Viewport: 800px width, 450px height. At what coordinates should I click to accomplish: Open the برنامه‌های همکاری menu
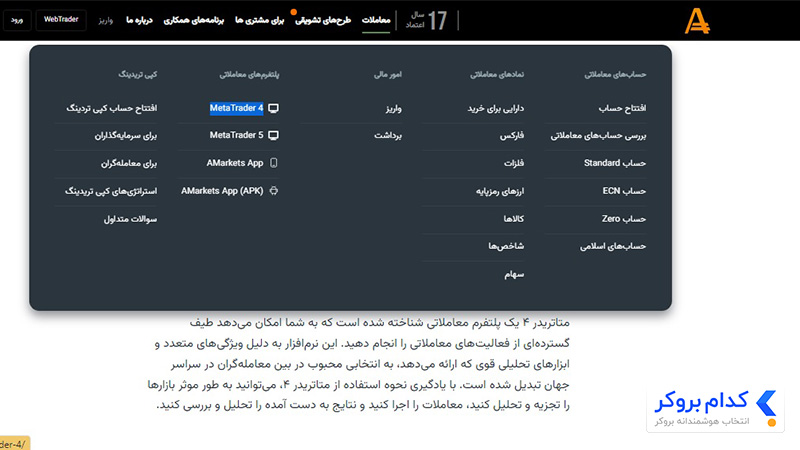[x=194, y=20]
